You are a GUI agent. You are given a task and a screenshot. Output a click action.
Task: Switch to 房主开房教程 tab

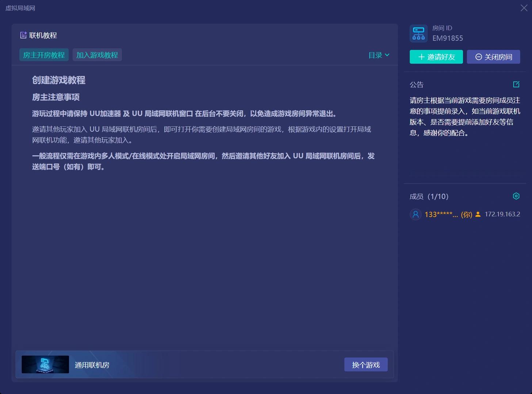44,55
